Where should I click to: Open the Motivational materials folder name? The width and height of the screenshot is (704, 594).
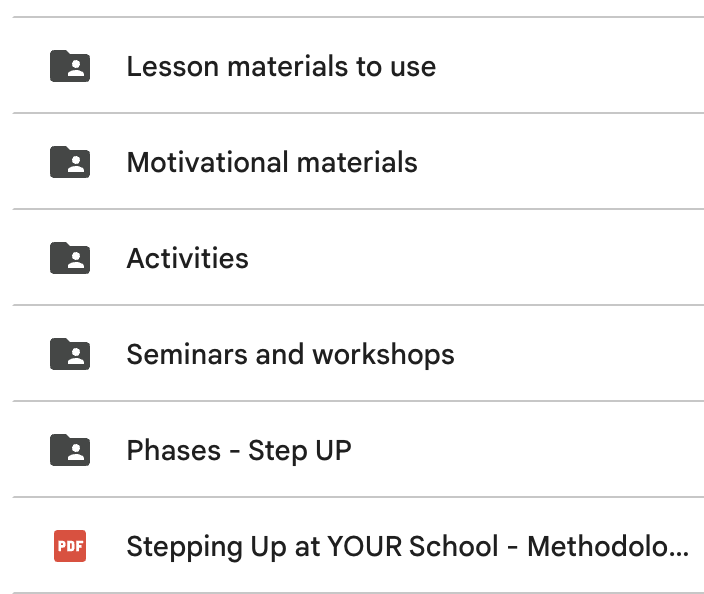click(x=272, y=162)
